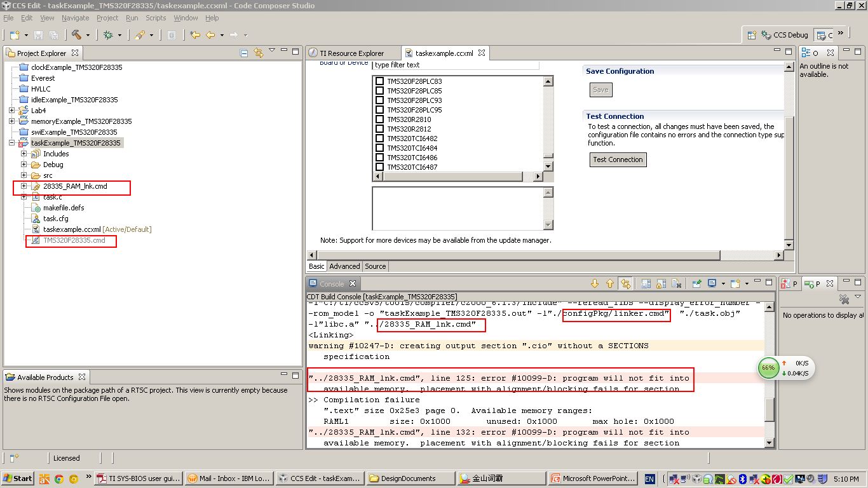The image size is (868, 488).
Task: Open Debug bug dropdown arrow
Action: [x=120, y=36]
